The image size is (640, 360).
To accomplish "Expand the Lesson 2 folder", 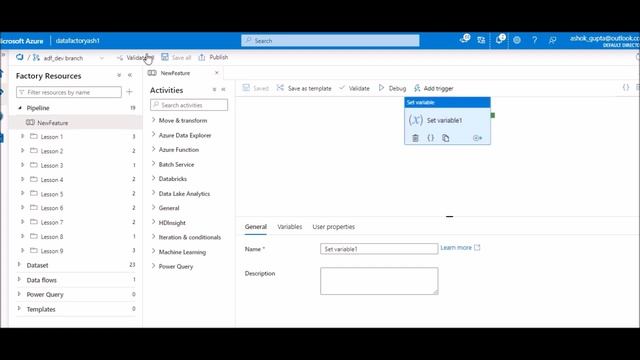I will [22, 151].
